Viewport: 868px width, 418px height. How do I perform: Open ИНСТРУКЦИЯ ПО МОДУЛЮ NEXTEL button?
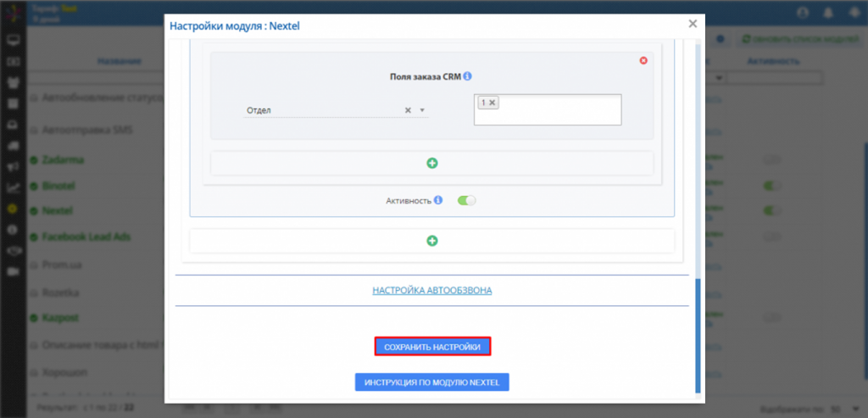(x=431, y=382)
